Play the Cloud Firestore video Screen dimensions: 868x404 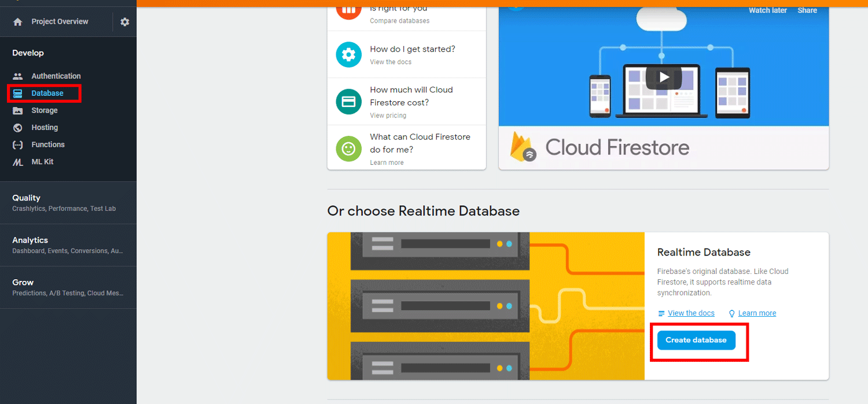click(664, 77)
